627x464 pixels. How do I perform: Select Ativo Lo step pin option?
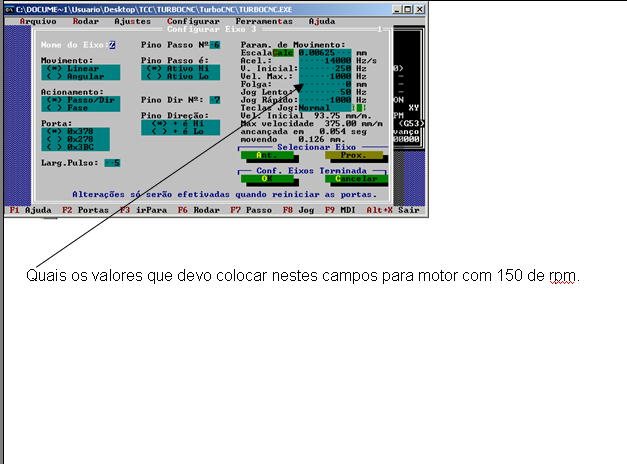pyautogui.click(x=180, y=76)
